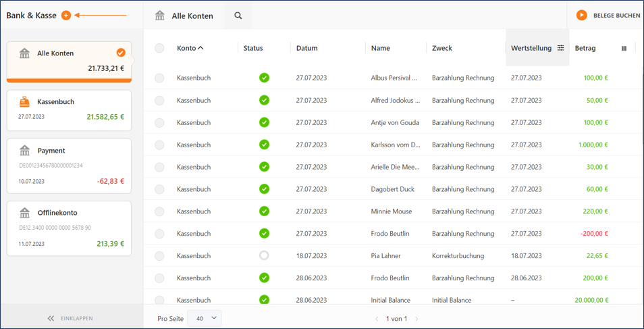Viewport: 644px width, 329px height.
Task: Click the Bank & Kasse heading
Action: click(x=31, y=16)
